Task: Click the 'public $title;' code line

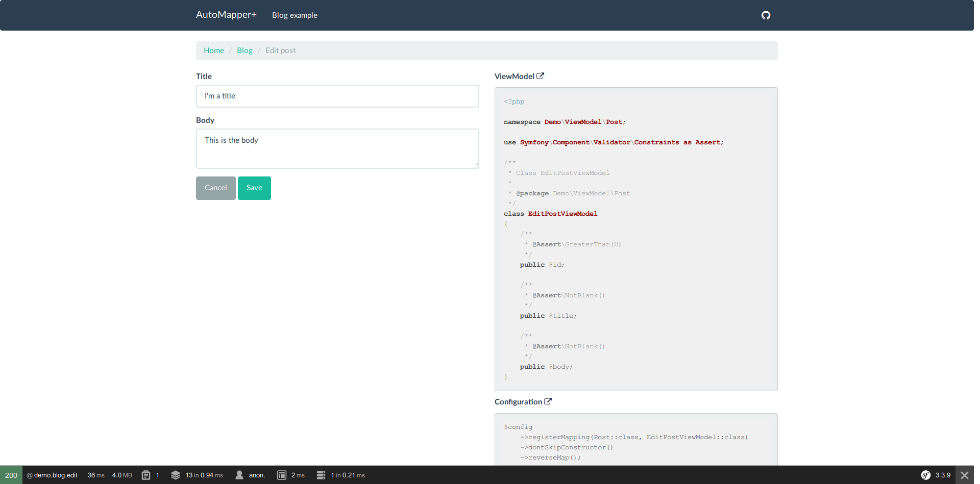Action: [x=548, y=316]
